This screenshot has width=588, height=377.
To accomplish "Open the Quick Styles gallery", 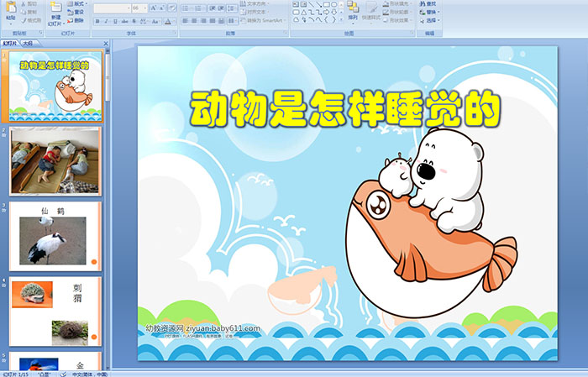I will [371, 11].
